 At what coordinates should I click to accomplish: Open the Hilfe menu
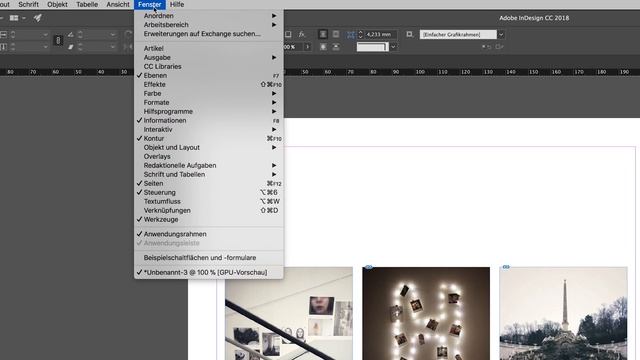[177, 4]
